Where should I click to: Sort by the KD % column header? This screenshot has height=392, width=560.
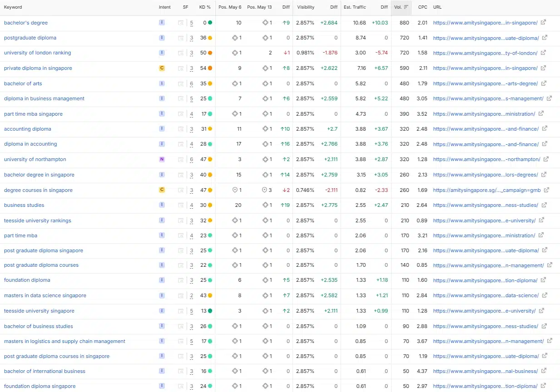[x=205, y=7]
